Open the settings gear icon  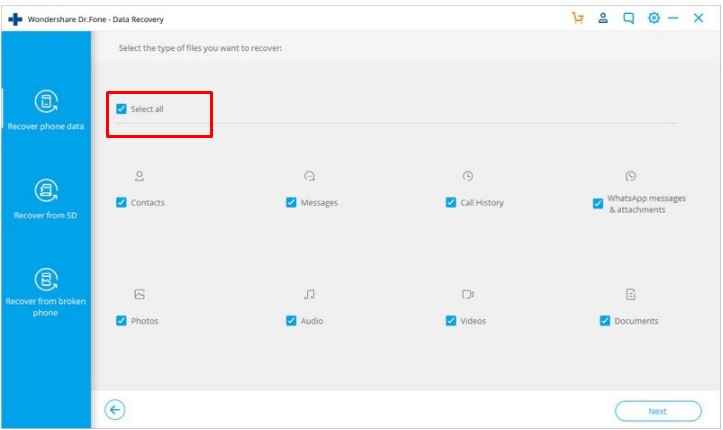click(653, 18)
